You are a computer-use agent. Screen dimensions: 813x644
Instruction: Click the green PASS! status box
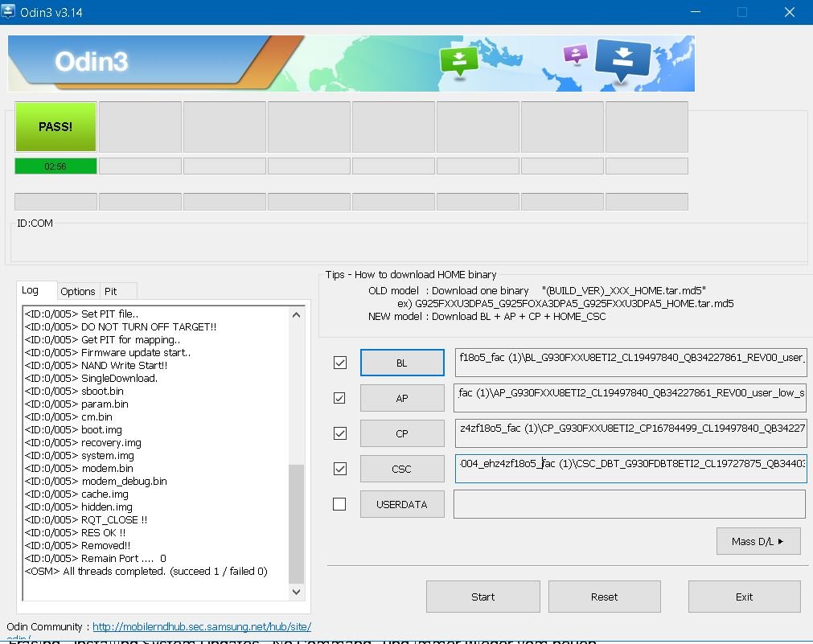click(55, 127)
